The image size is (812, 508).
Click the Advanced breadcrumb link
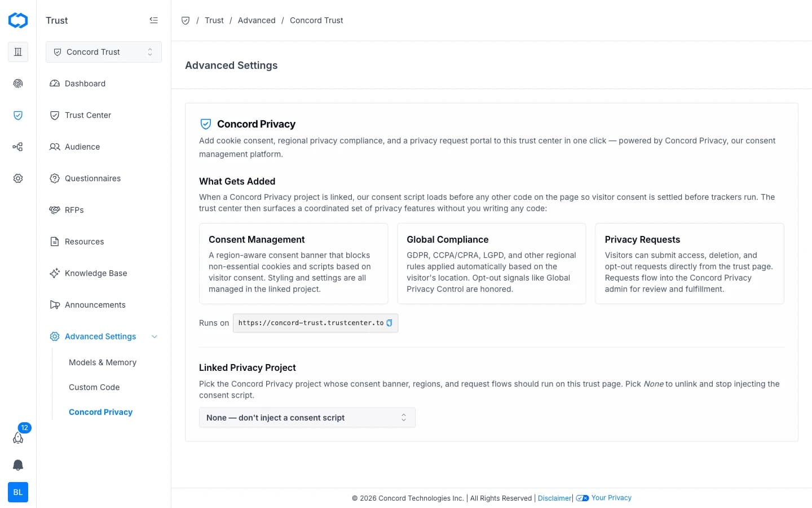point(257,20)
